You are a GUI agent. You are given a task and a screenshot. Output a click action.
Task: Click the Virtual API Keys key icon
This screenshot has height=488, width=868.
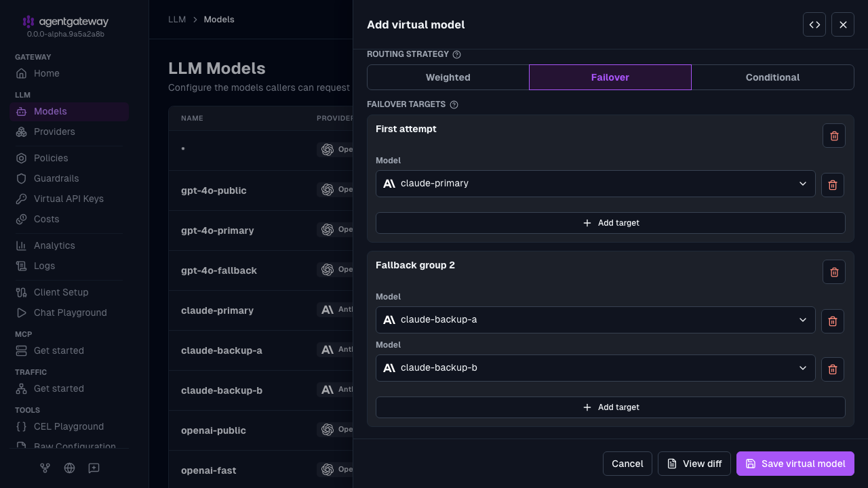click(x=22, y=199)
